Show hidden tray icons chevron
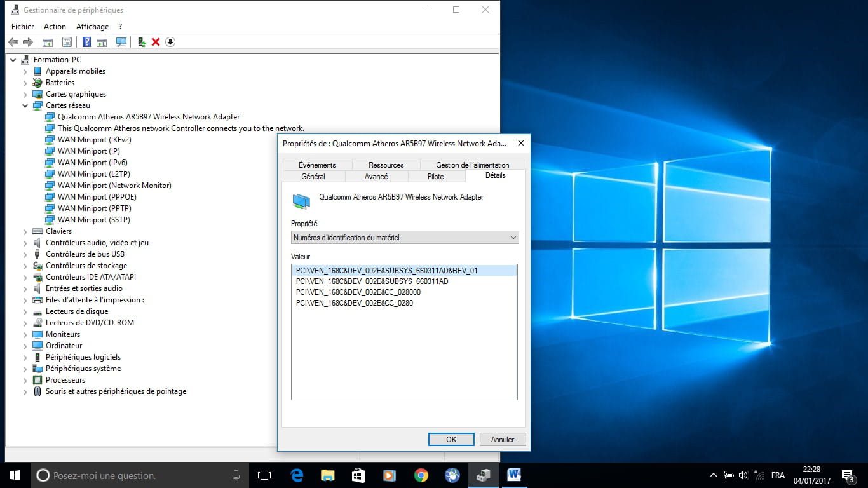The height and width of the screenshot is (488, 868). coord(714,475)
